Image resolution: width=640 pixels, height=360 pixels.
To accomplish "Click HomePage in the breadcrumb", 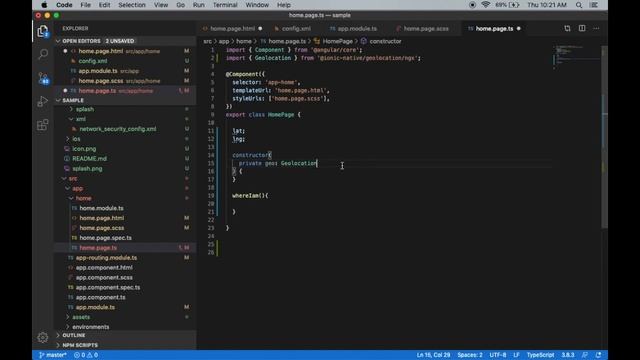I will coord(338,41).
